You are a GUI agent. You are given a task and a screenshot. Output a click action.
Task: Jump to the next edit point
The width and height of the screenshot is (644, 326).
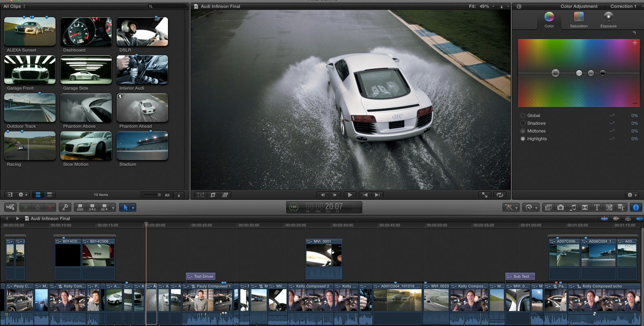(x=377, y=195)
